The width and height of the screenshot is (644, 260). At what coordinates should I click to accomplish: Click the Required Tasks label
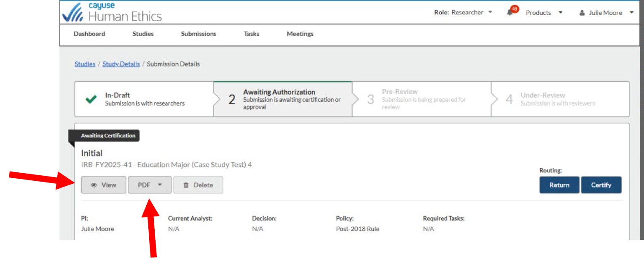pos(444,218)
